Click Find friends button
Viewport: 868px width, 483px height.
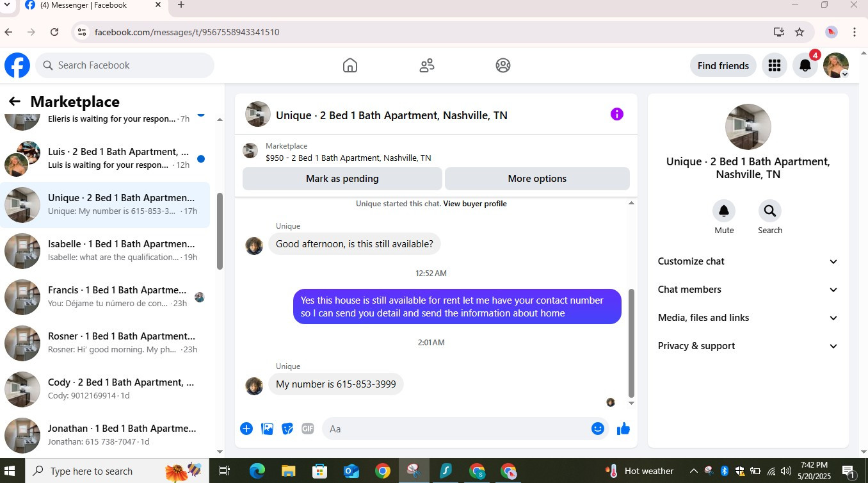pyautogui.click(x=723, y=65)
